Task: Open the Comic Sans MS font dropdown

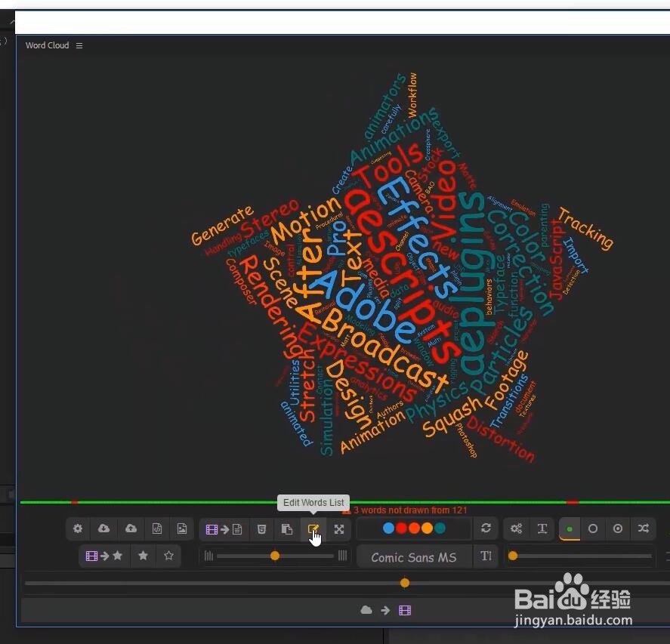Action: pyautogui.click(x=414, y=557)
